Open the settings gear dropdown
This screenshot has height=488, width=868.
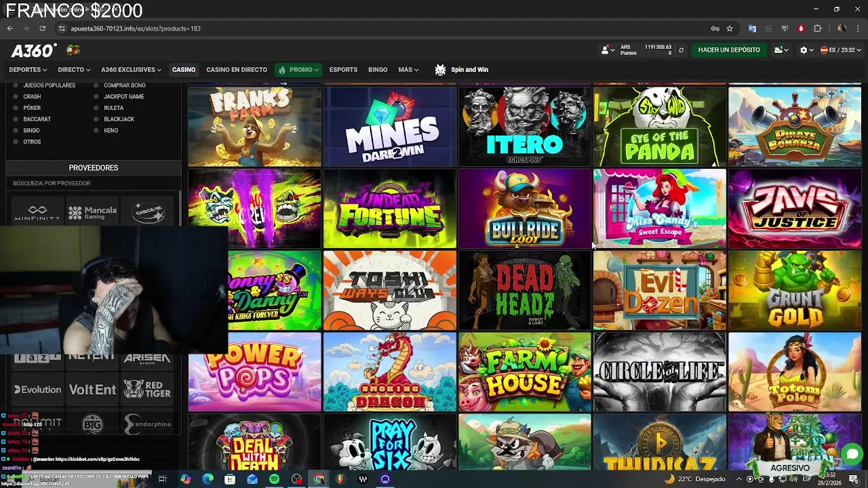(x=806, y=50)
